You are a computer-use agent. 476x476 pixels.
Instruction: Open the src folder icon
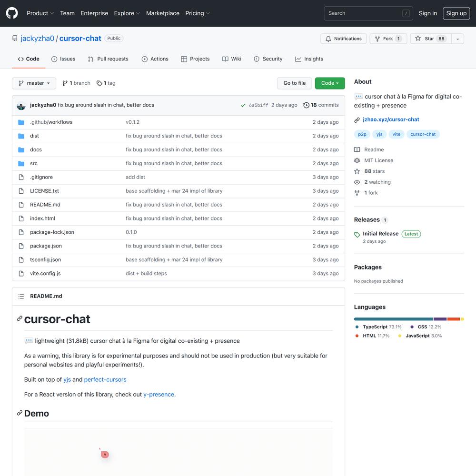21,163
